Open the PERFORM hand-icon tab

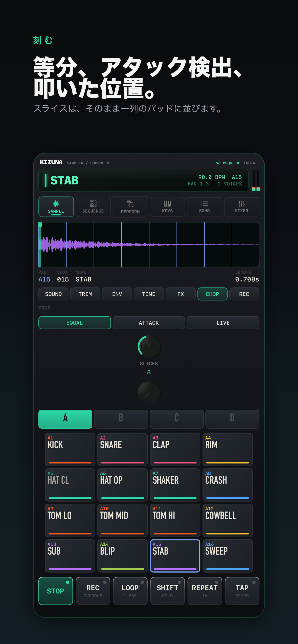pos(130,207)
